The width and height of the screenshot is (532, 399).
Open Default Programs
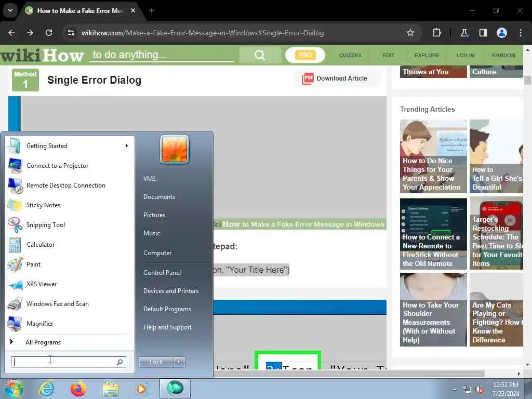(x=167, y=309)
